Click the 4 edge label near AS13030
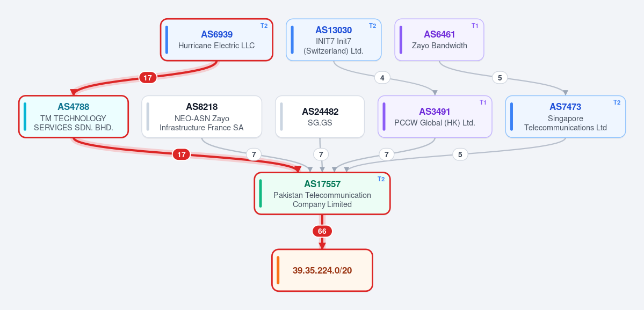The height and width of the screenshot is (310, 644). [x=382, y=77]
